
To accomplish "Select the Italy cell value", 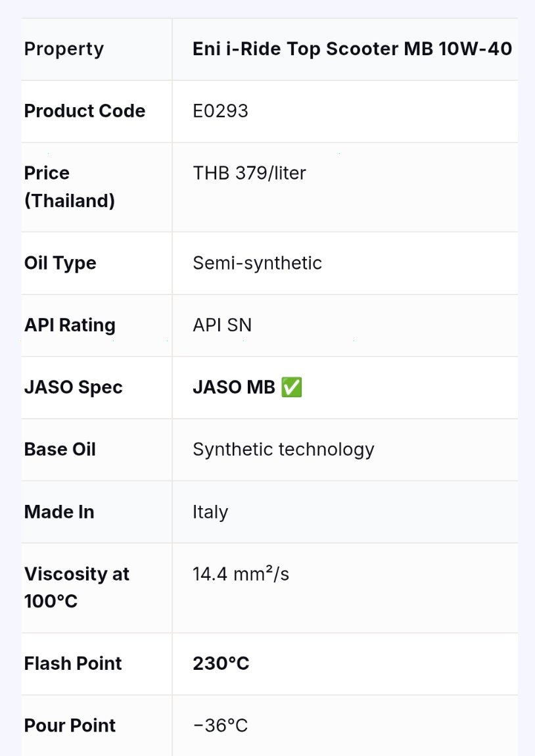I will click(x=210, y=512).
